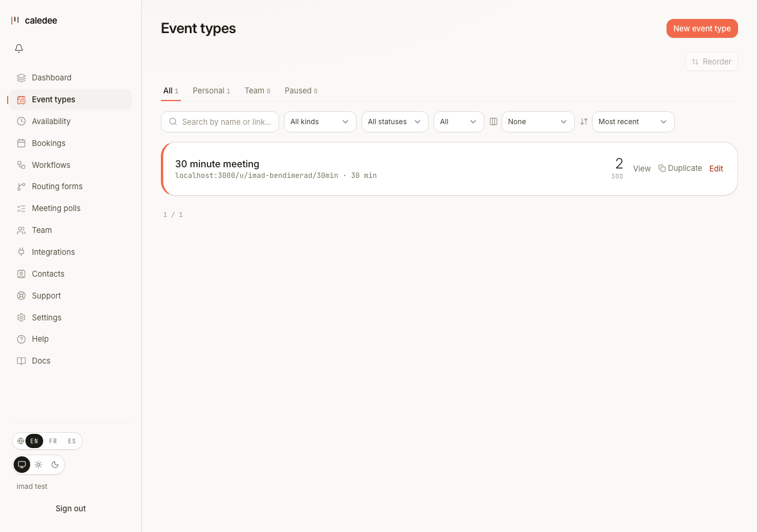Click Sign out
Screen dimensions: 757x532
[x=71, y=508]
